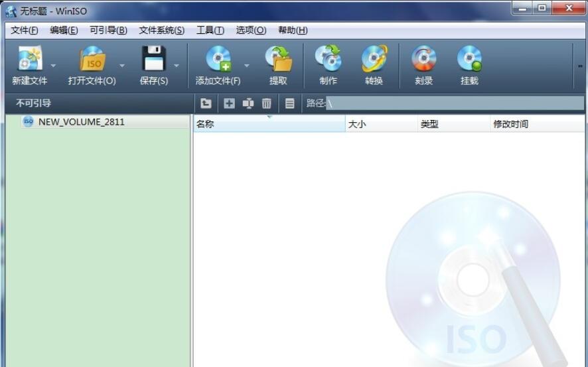
Task: Sort by the 名称 column header
Action: [269, 124]
